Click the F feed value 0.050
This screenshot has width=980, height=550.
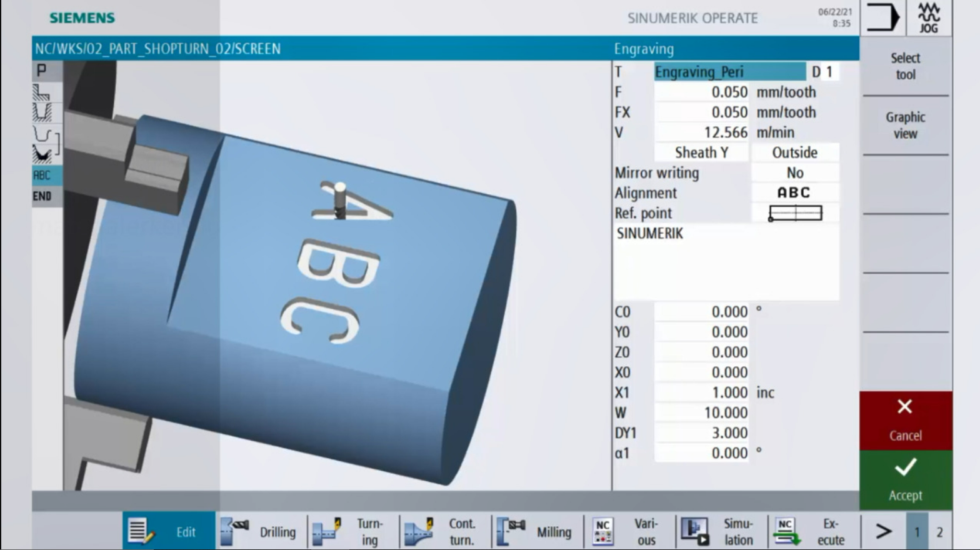click(x=701, y=92)
